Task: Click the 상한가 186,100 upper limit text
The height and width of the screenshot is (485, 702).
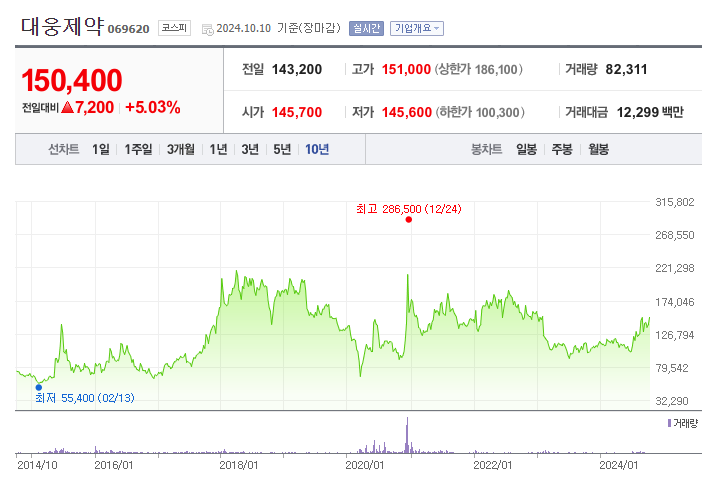Action: click(x=479, y=69)
